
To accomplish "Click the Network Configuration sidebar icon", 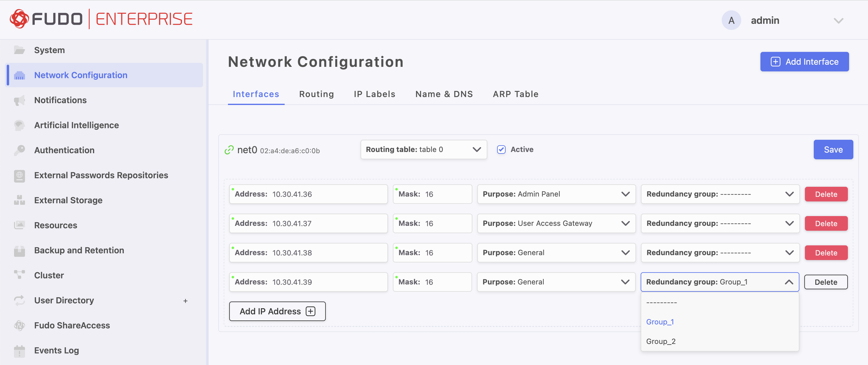I will pyautogui.click(x=20, y=75).
